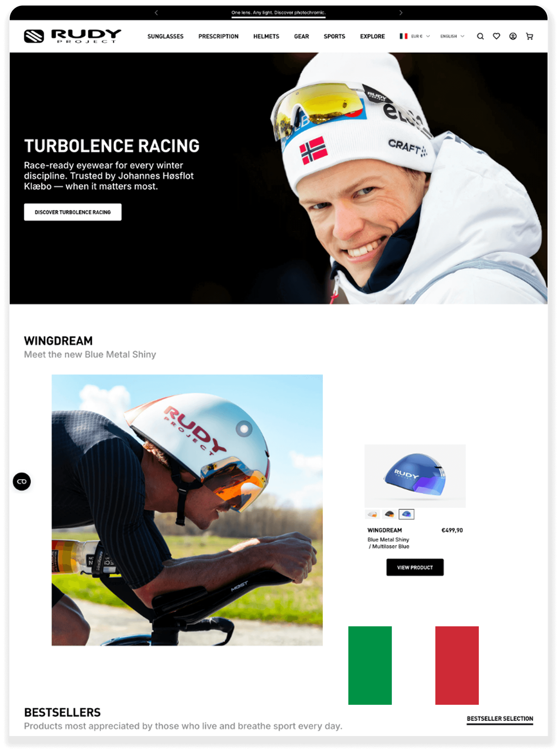Click Discover Turbolence Racing button
The image size is (560, 752).
click(73, 212)
